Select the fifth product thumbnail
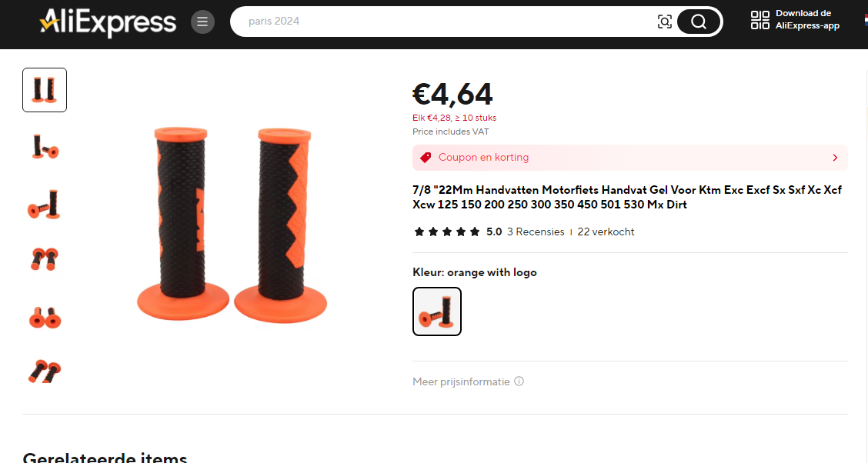The height and width of the screenshot is (463, 868). (x=45, y=316)
